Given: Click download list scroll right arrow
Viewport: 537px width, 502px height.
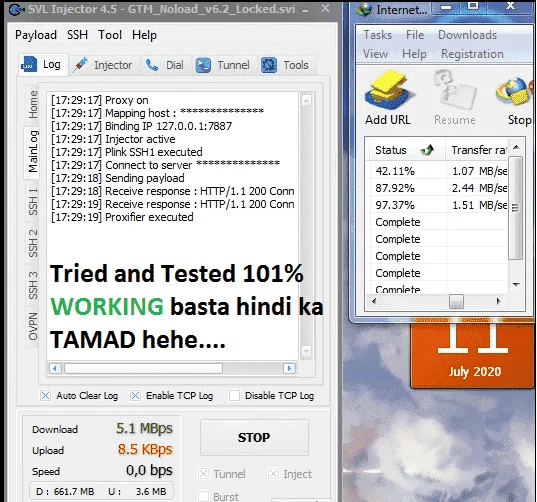Looking at the screenshot, I should (499, 301).
